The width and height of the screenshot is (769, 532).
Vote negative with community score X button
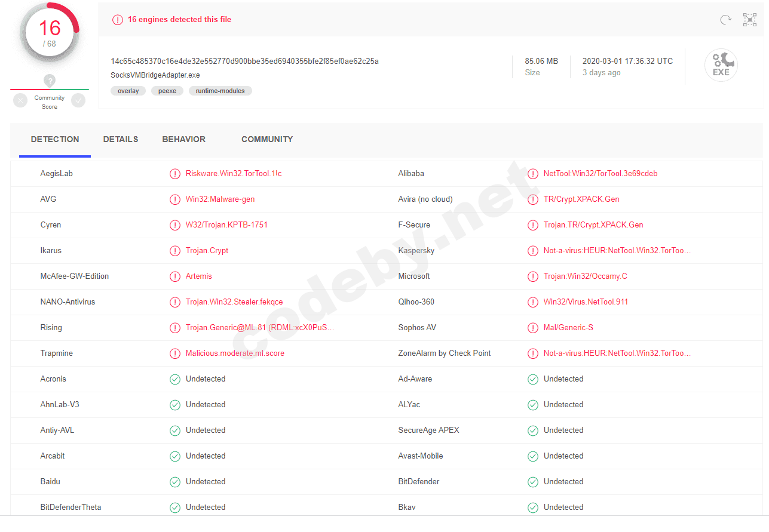click(21, 101)
